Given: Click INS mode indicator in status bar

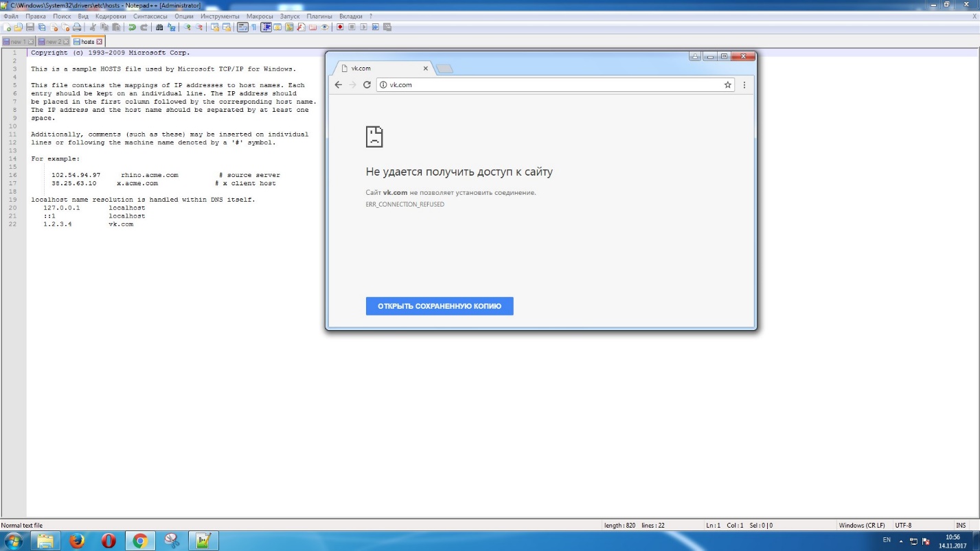Looking at the screenshot, I should (961, 526).
